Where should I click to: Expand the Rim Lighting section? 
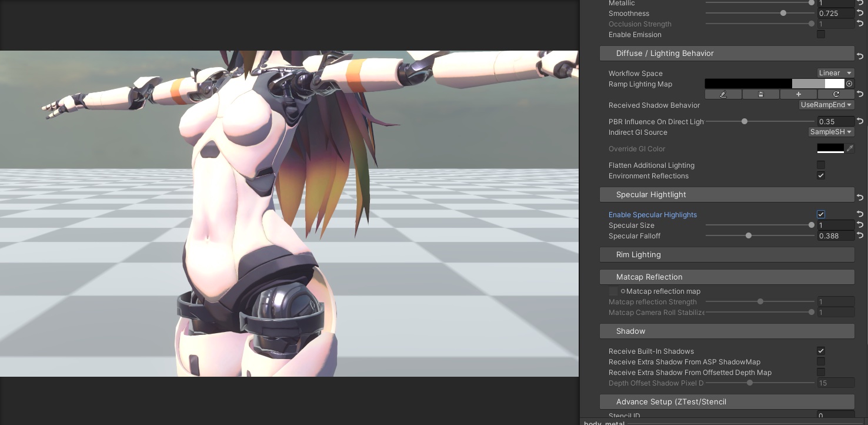[726, 255]
